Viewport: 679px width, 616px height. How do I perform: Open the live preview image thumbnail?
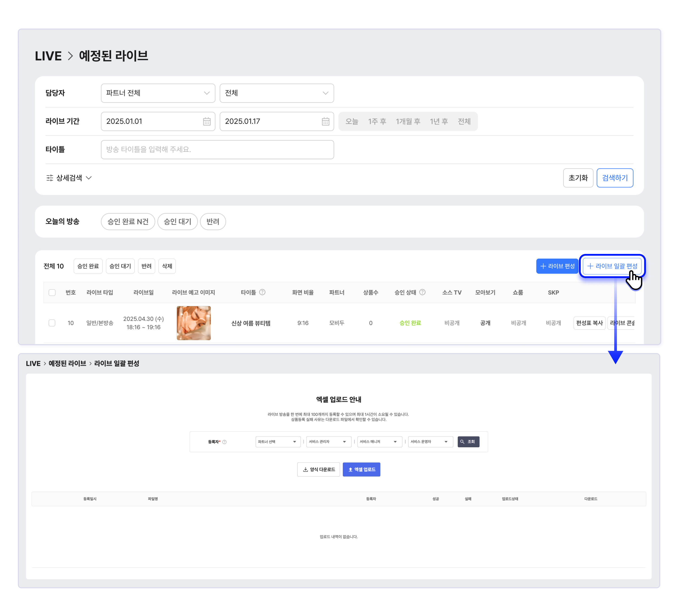[x=194, y=323]
